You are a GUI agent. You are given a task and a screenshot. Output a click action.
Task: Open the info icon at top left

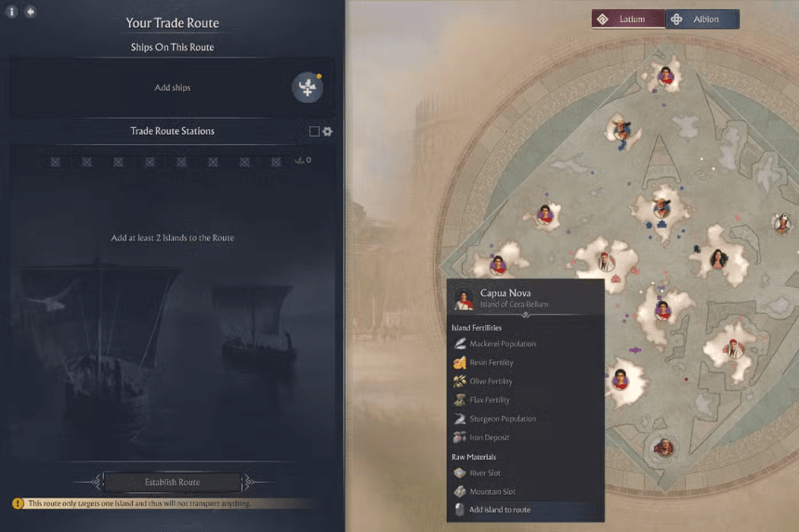[12, 11]
